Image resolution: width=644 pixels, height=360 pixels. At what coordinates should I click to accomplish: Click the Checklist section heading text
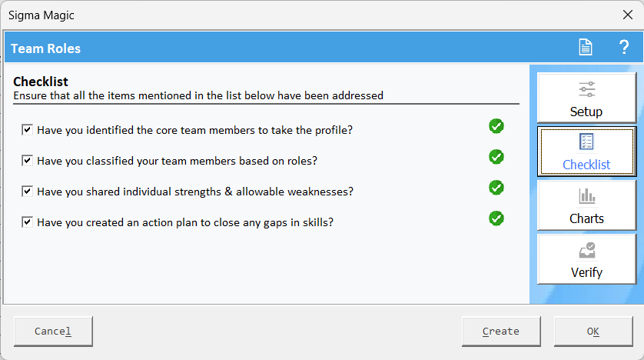(41, 82)
